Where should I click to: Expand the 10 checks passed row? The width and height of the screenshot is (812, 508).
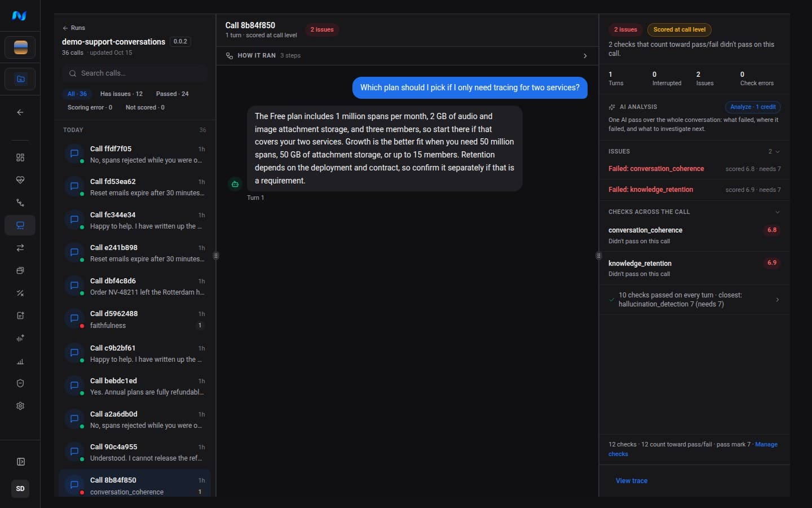pos(694,300)
